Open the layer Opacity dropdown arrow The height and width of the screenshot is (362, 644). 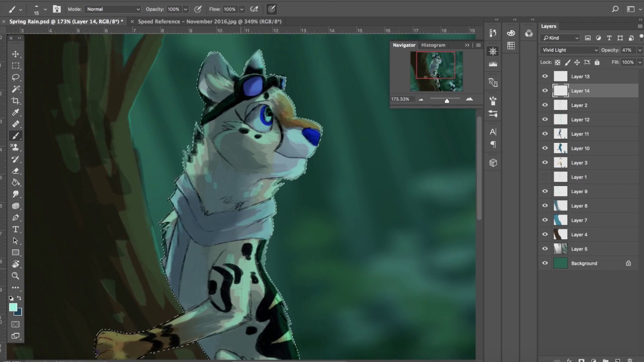tap(639, 50)
